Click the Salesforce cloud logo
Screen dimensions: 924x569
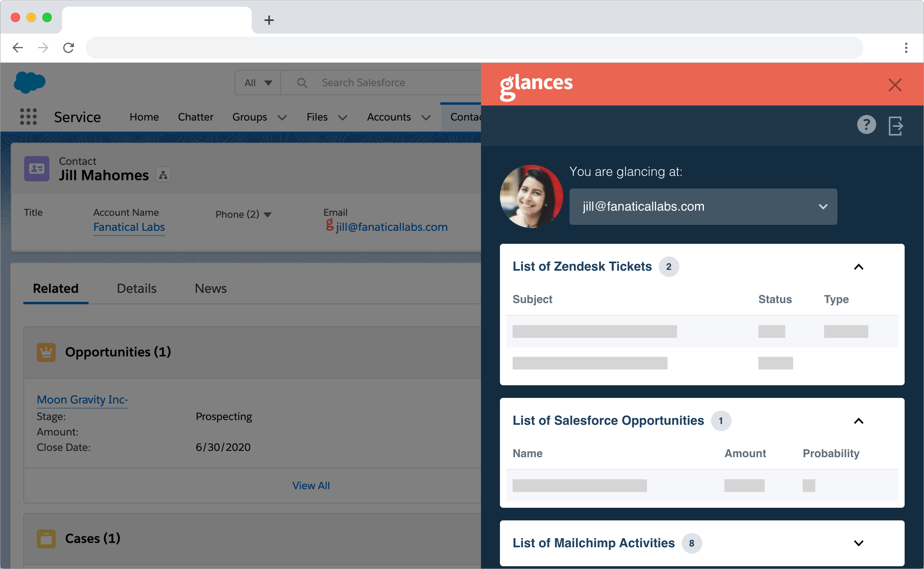pyautogui.click(x=30, y=82)
